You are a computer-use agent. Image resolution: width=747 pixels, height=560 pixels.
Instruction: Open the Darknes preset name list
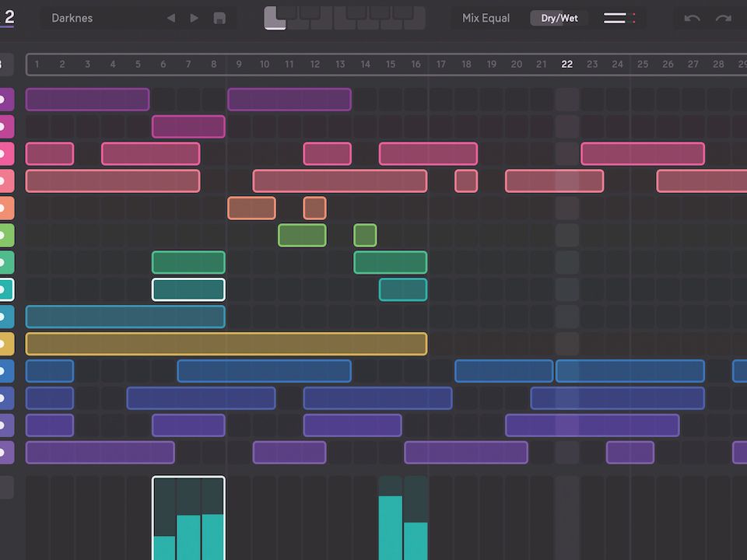(x=72, y=18)
